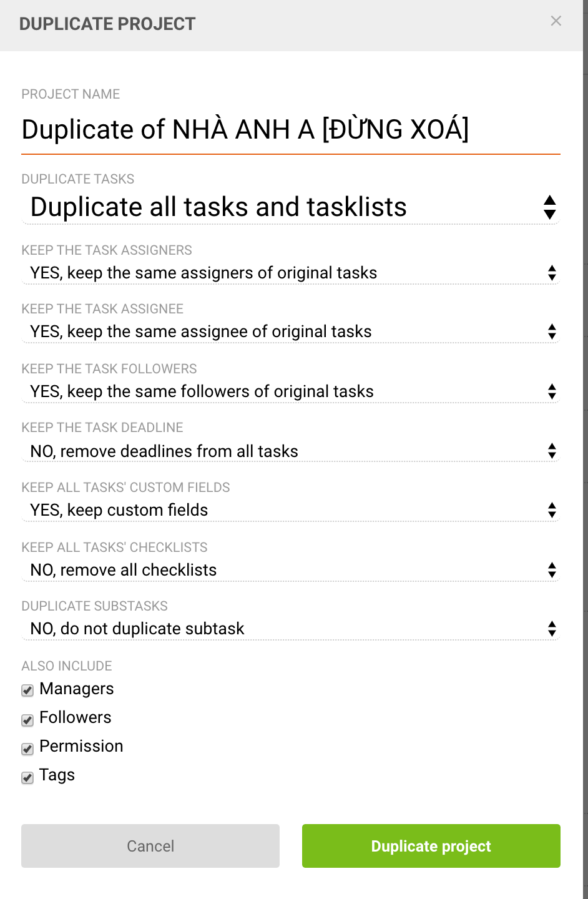The height and width of the screenshot is (899, 588).
Task: Click Cancel to dismiss the dialog
Action: pos(150,846)
